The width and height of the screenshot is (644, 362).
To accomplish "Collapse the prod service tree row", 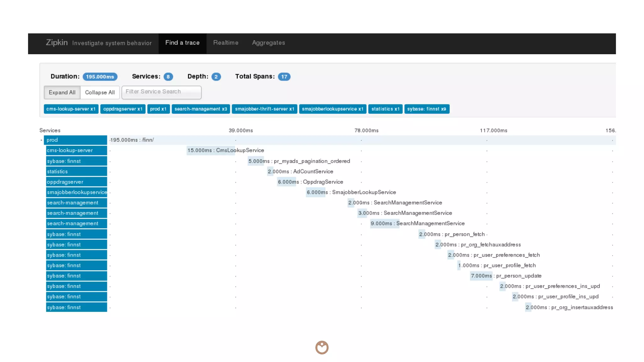I will coord(41,140).
